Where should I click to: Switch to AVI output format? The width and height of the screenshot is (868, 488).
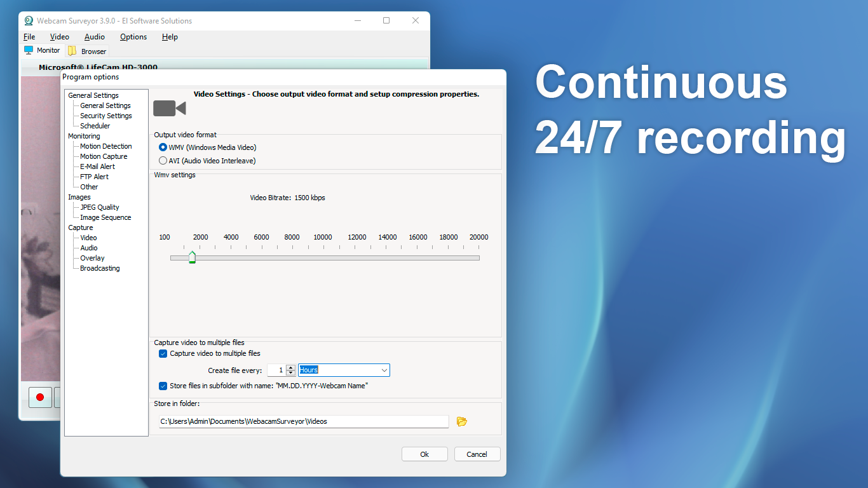pos(163,160)
